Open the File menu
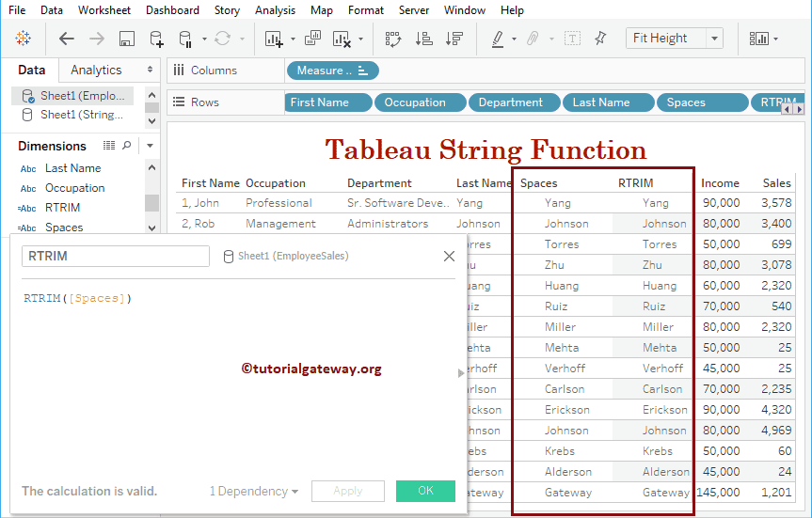Viewport: 812px width, 518px height. point(17,10)
